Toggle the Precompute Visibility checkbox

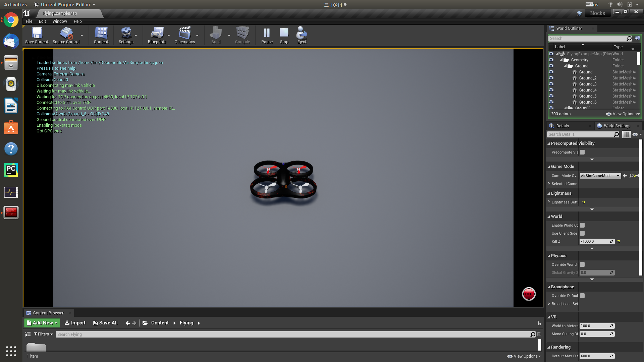[582, 152]
